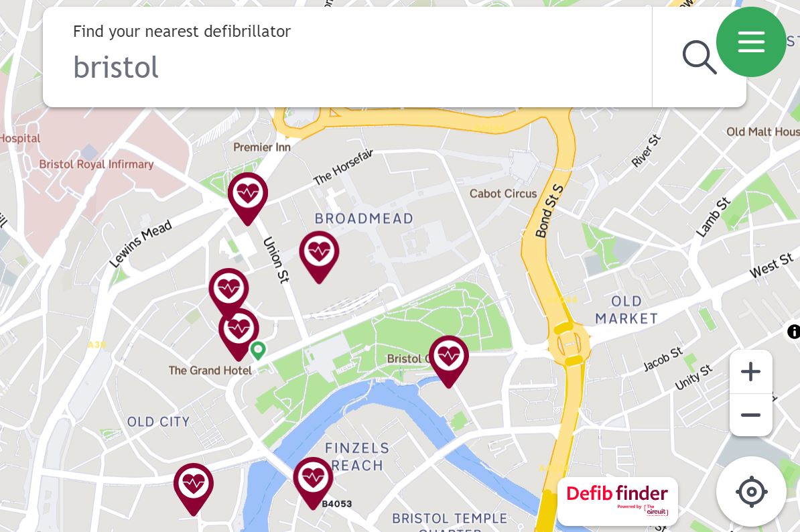Open the map info icon

[x=794, y=332]
